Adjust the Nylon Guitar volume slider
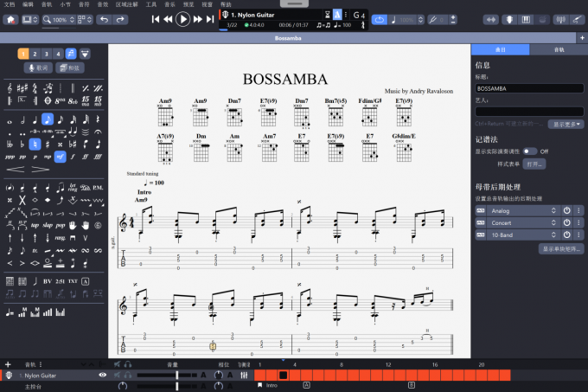 pyautogui.click(x=177, y=376)
